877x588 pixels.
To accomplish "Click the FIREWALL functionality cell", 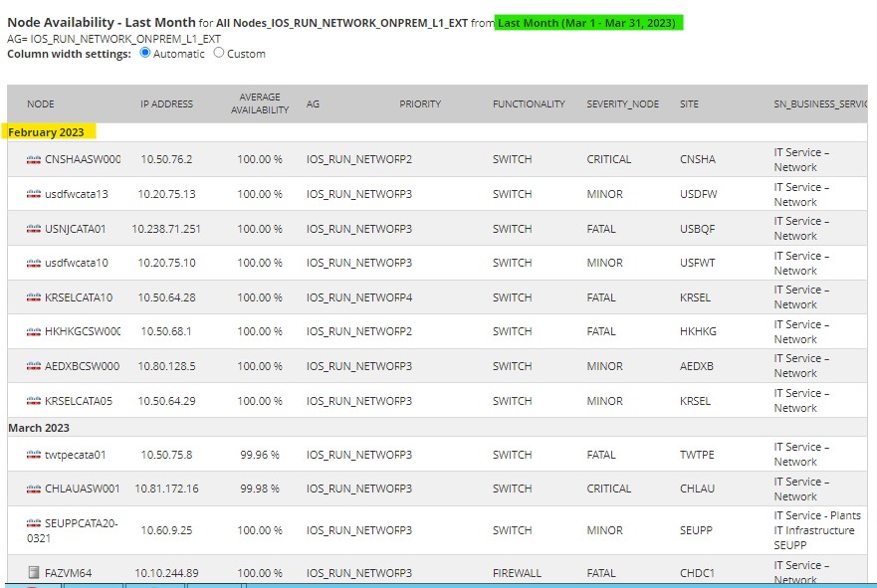I will point(517,573).
